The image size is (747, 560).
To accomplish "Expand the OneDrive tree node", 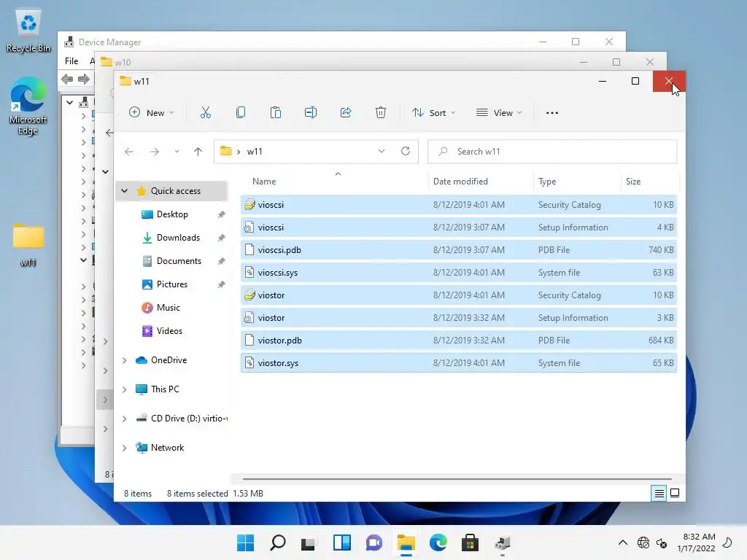I will click(x=124, y=360).
